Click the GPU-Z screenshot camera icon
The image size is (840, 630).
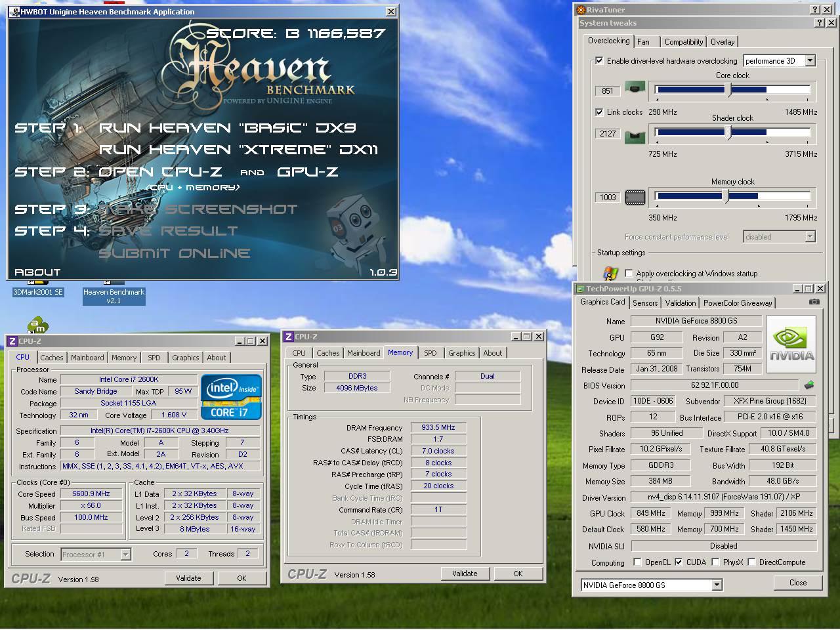click(x=814, y=302)
